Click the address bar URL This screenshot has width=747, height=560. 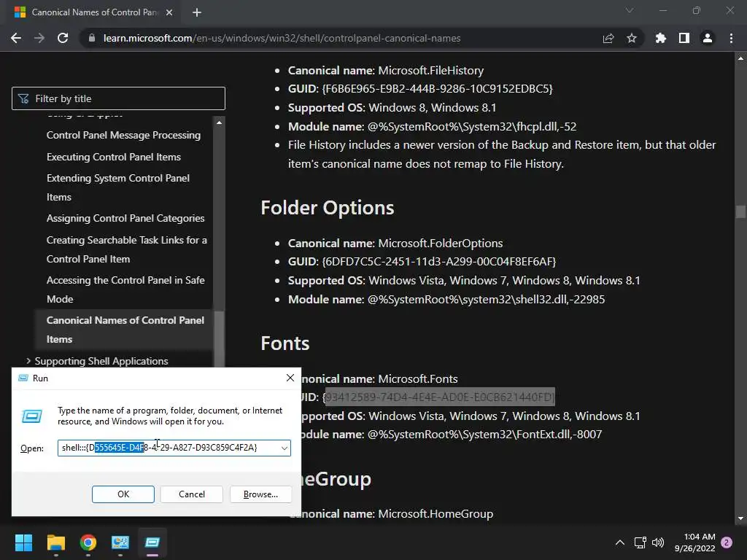[282, 38]
